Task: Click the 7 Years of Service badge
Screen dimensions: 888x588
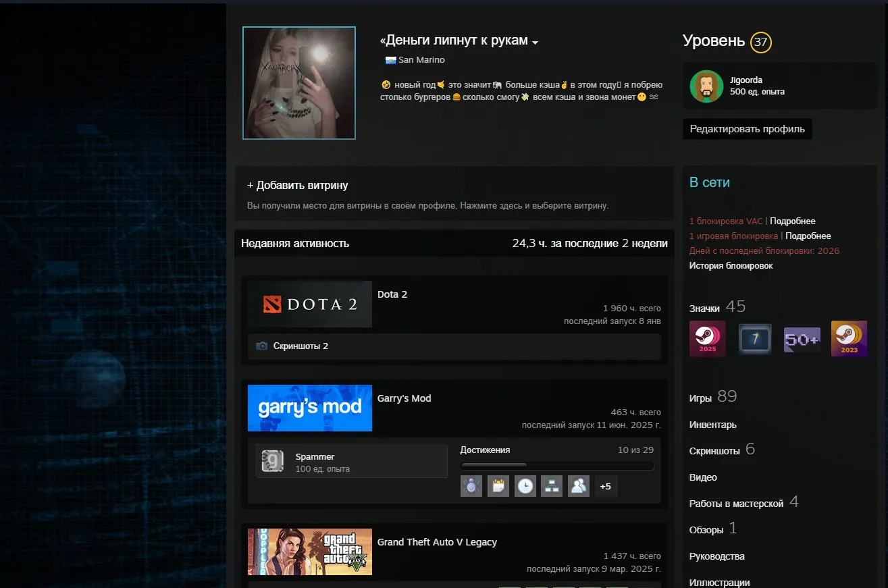Action: tap(754, 339)
